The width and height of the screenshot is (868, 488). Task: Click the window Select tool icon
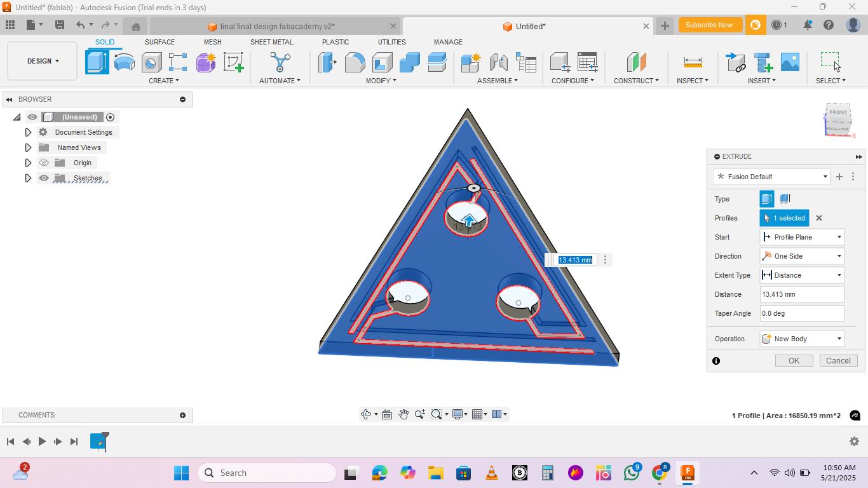[831, 62]
